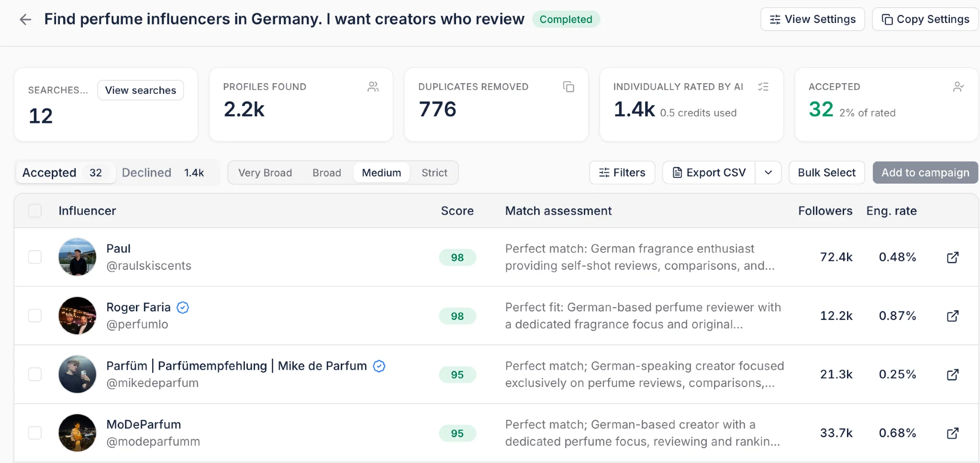Click the Accepted user-check icon
980x463 pixels.
[x=958, y=87]
